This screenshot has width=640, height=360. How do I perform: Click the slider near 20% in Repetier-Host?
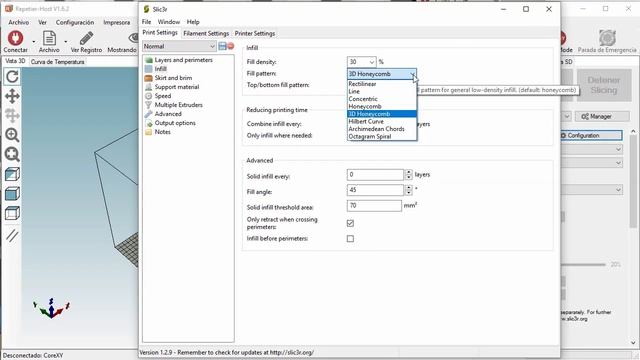(x=584, y=265)
